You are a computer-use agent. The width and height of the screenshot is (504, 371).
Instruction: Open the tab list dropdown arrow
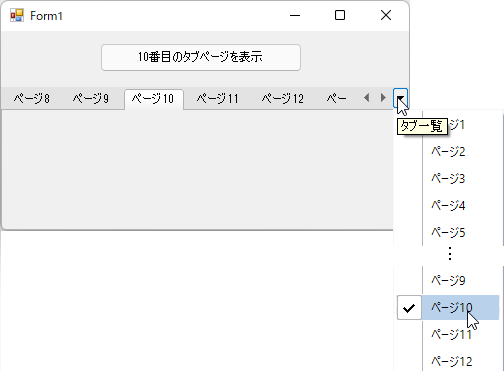400,98
